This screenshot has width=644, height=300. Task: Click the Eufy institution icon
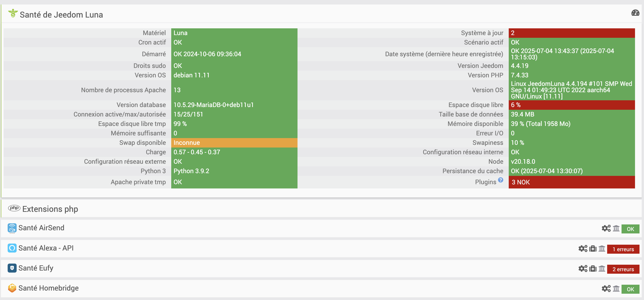point(602,269)
